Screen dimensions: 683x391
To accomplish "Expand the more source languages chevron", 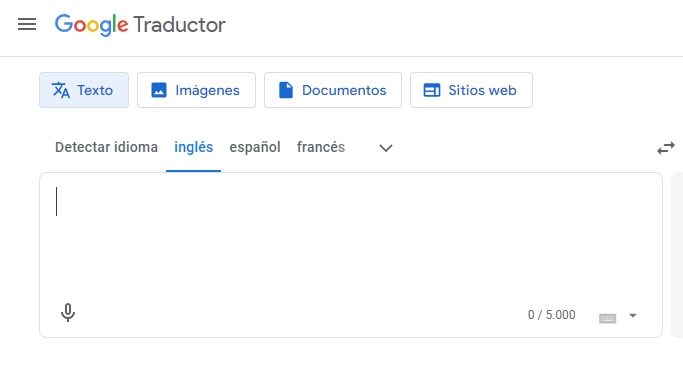I will point(386,148).
